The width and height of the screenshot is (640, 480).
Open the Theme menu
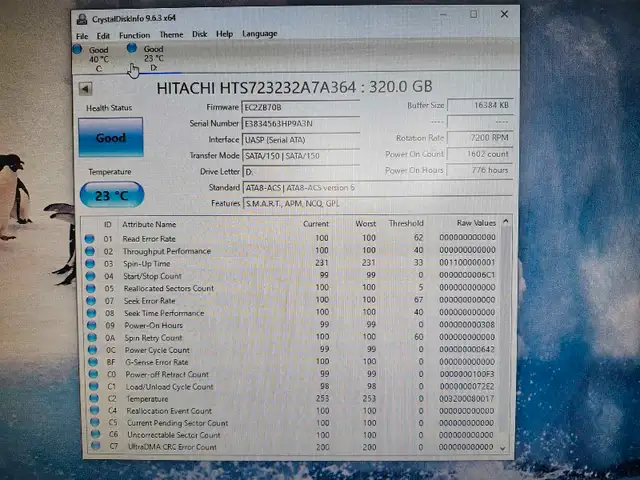click(171, 35)
